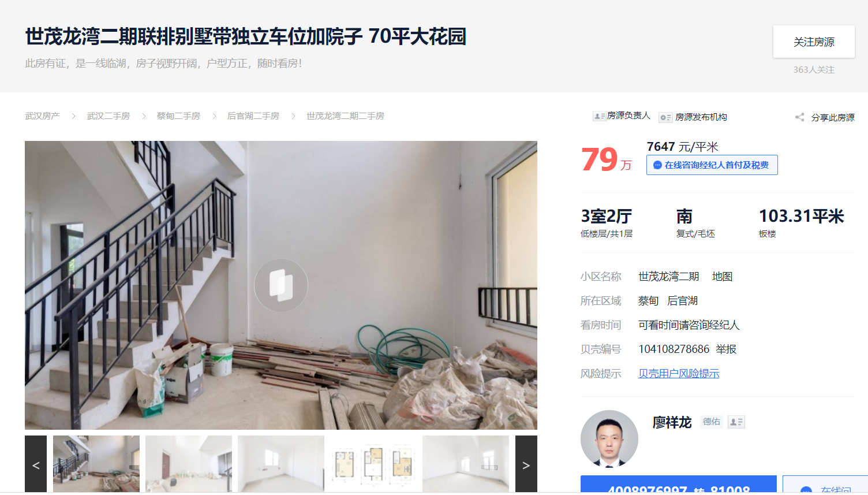This screenshot has height=495, width=868.
Task: Click 举报 next to listing number
Action: tap(726, 349)
